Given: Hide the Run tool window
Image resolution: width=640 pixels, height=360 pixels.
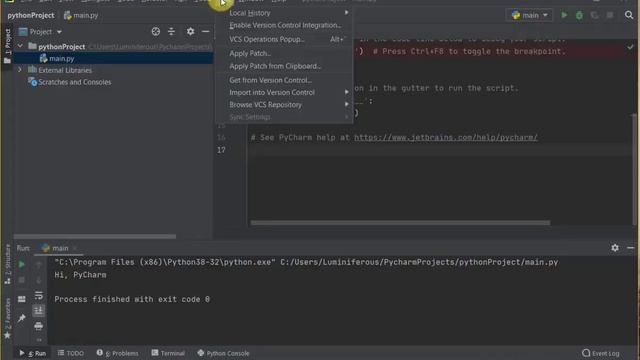Looking at the screenshot, I should 631,248.
